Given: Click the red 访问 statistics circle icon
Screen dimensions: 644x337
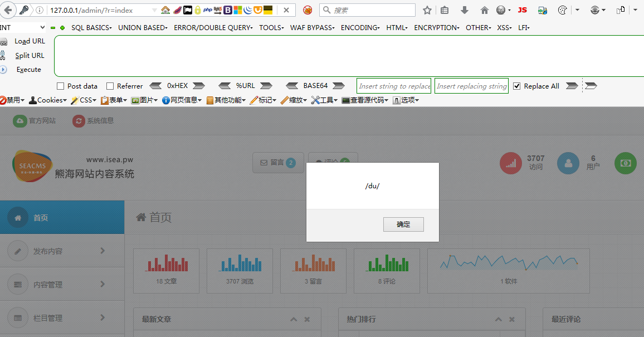Looking at the screenshot, I should [510, 163].
